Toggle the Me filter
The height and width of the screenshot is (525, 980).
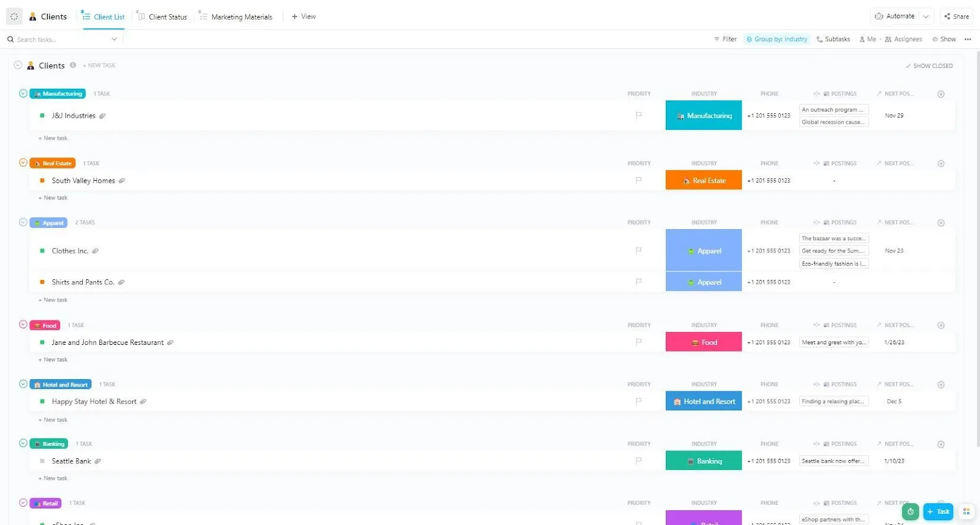click(868, 39)
